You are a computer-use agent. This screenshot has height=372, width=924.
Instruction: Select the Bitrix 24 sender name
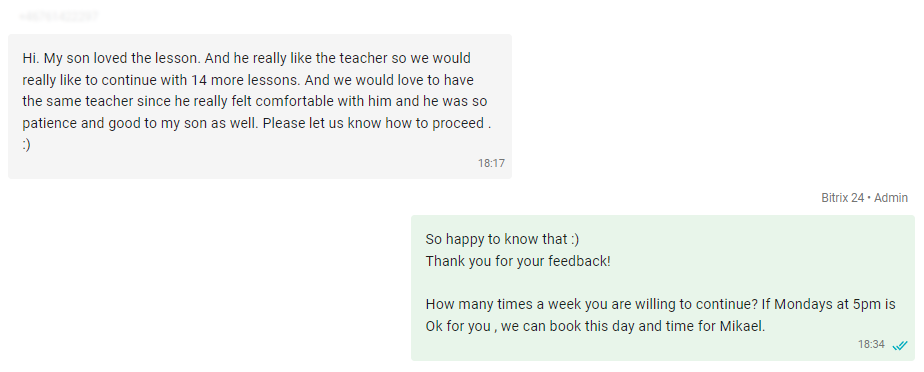coord(843,198)
